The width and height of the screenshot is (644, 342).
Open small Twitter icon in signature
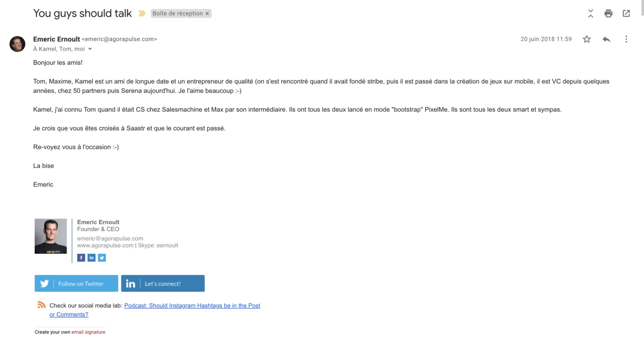102,258
